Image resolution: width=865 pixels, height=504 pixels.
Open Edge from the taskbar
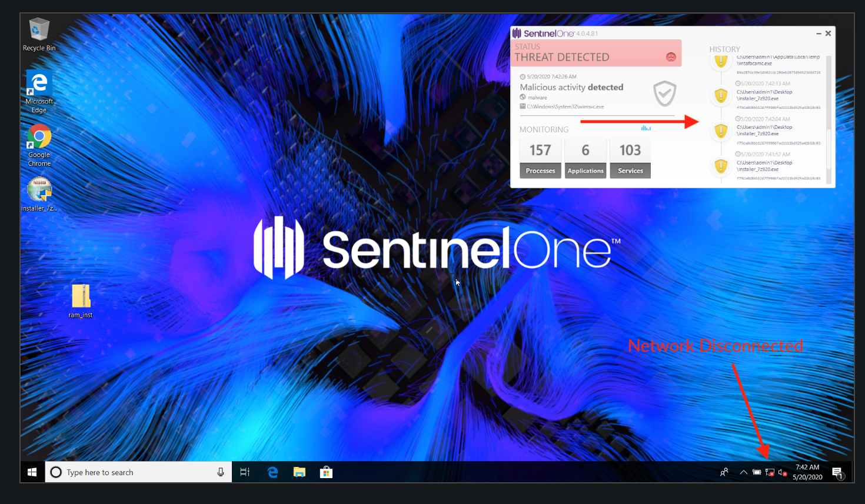click(x=272, y=472)
